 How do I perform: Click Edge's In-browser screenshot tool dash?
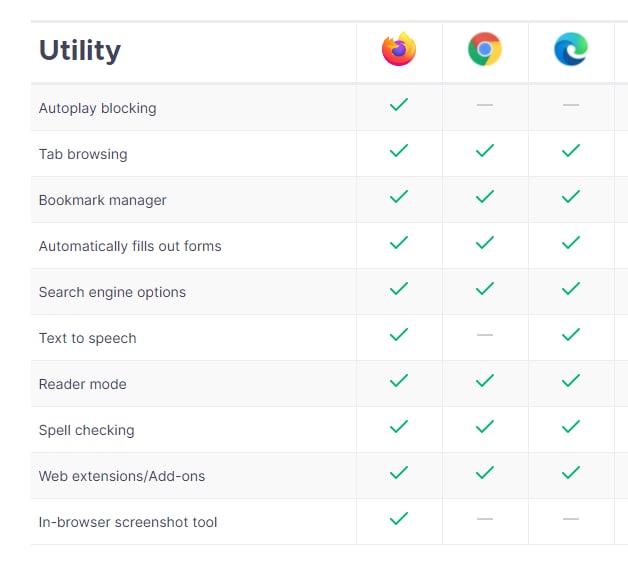pos(571,519)
